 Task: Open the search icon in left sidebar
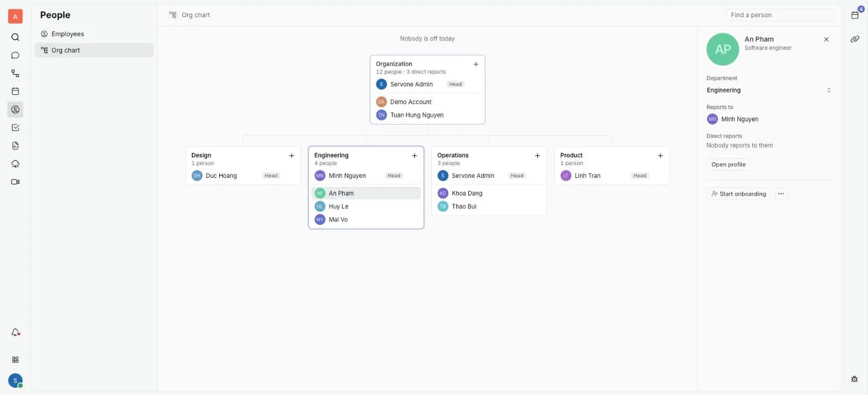[x=15, y=37]
